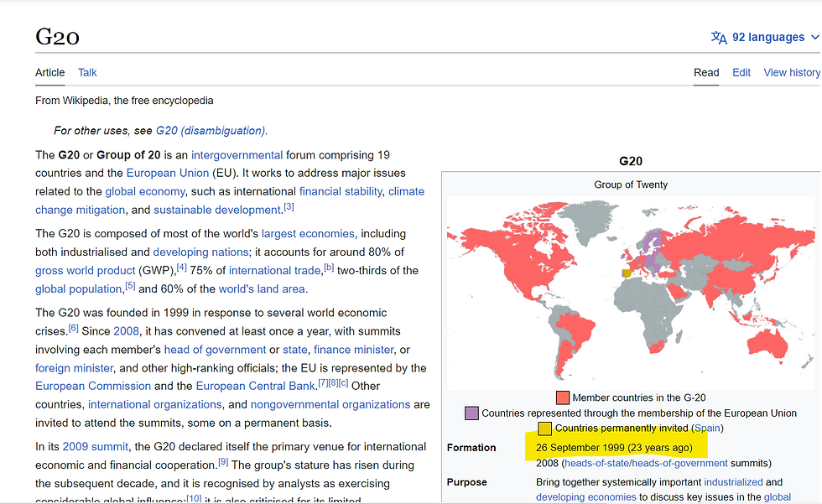Open the financial stability link

click(x=341, y=192)
